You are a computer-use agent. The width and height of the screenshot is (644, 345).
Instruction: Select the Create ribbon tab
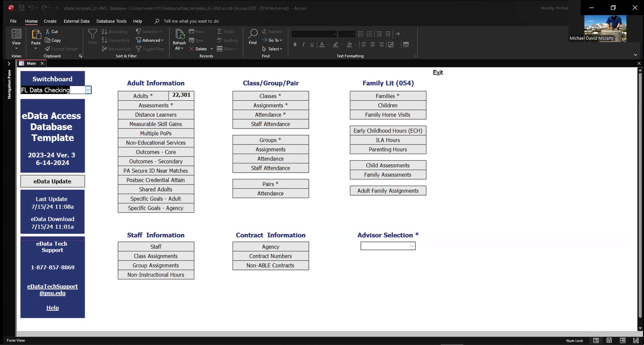click(50, 21)
